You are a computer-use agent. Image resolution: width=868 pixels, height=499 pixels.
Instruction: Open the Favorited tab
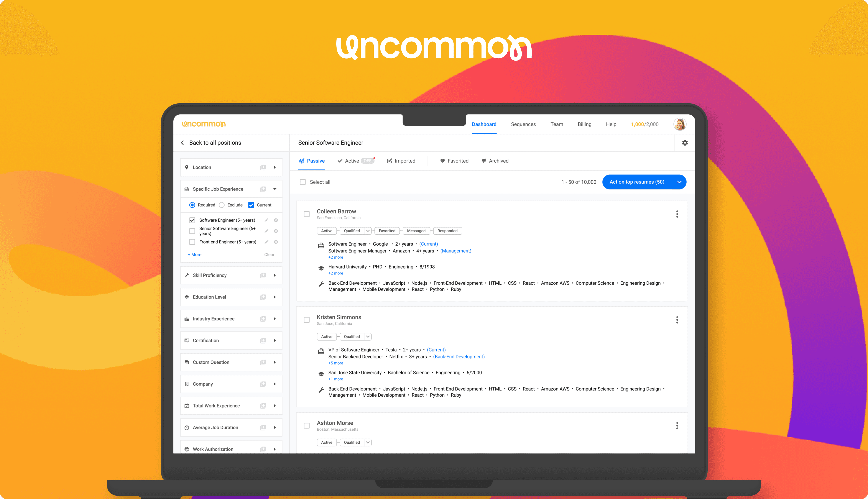pos(454,161)
